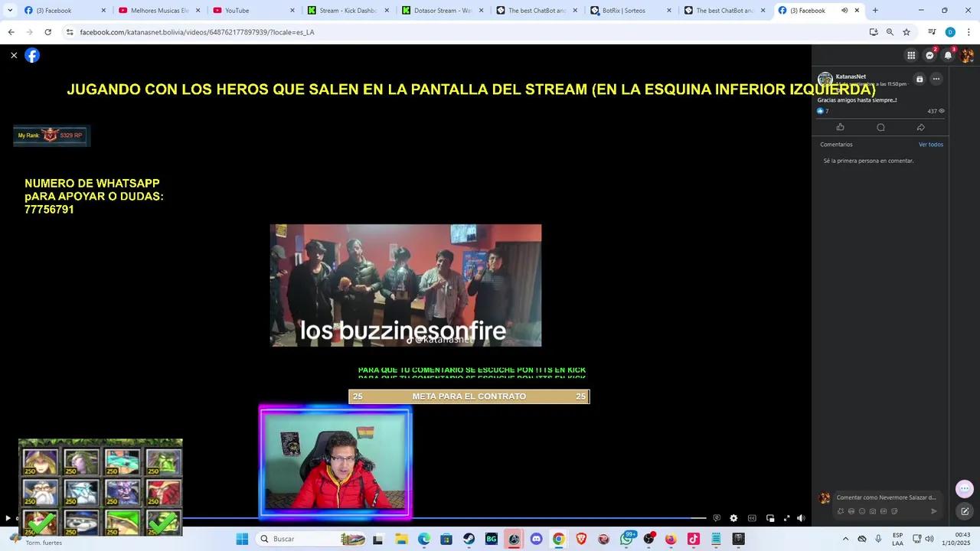
Task: Click the new message compose icon
Action: 965,511
